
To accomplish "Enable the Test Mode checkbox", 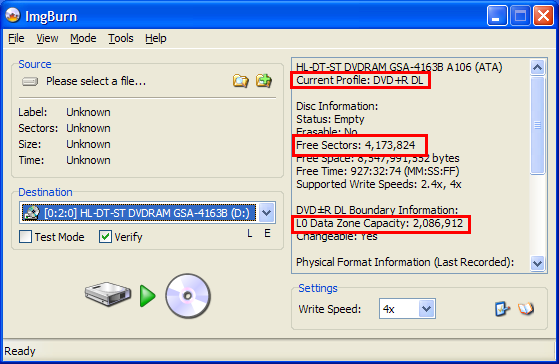I will coord(25,237).
